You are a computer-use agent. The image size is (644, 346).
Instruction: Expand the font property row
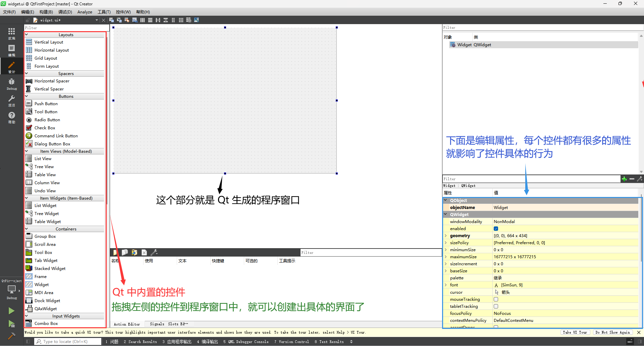click(446, 285)
